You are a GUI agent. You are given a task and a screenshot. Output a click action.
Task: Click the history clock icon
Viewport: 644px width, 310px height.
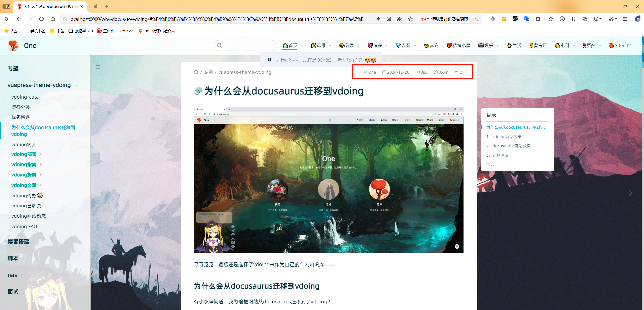(596, 19)
